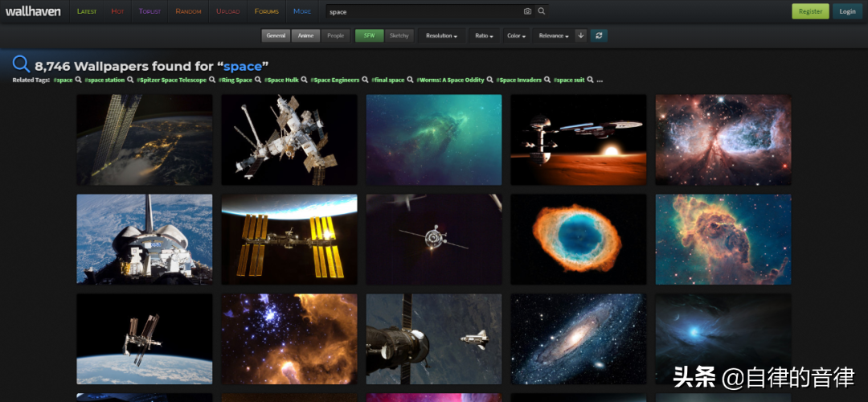The width and height of the screenshot is (868, 402).
Task: Toggle the sort order down arrow
Action: 581,35
